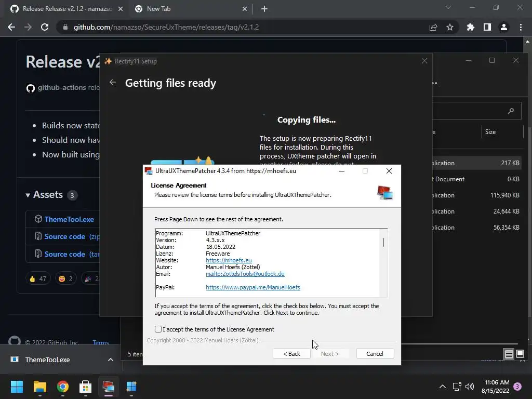The image size is (532, 399).
Task: Collapse the Assets section triangle
Action: coord(28,195)
